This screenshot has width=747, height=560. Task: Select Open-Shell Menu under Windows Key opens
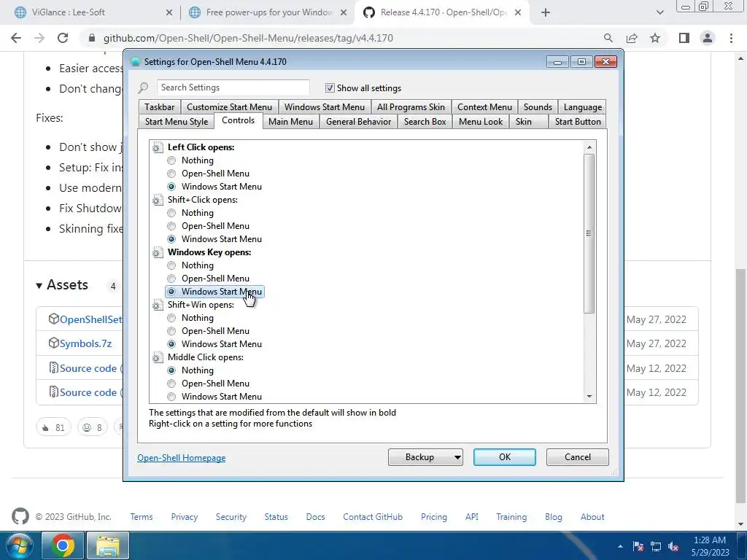tap(171, 279)
